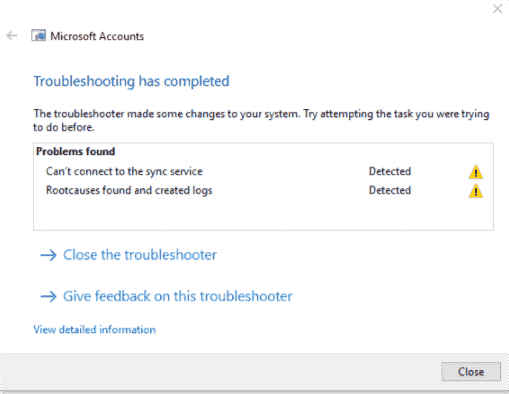This screenshot has height=394, width=509.
Task: Select 'Can't connect to the sync service' row
Action: (x=263, y=171)
